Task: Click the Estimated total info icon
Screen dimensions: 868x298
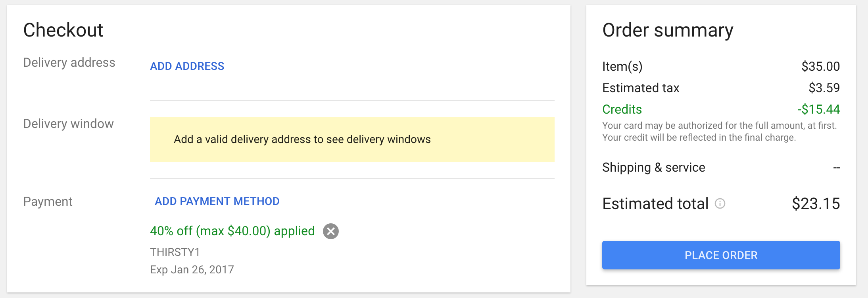Action: click(720, 204)
